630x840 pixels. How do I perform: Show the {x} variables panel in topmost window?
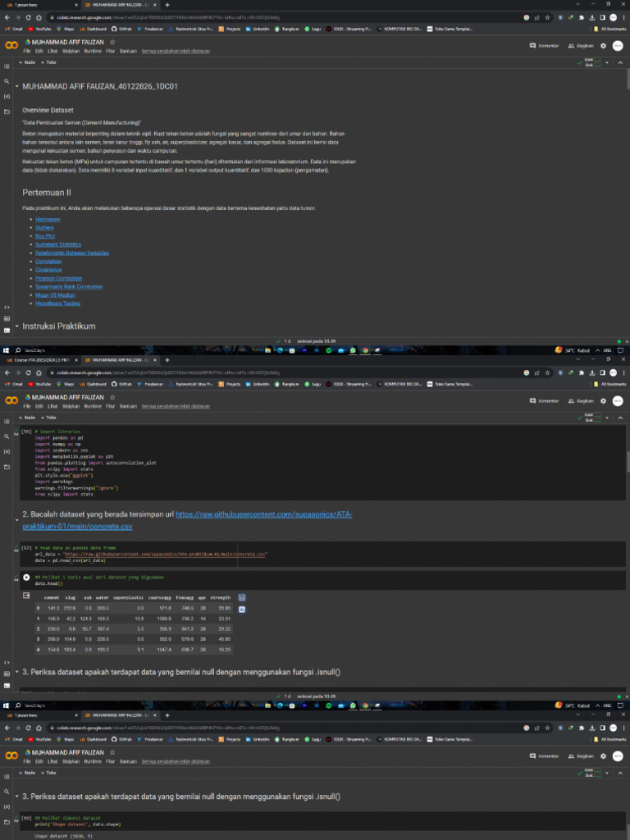click(7, 96)
